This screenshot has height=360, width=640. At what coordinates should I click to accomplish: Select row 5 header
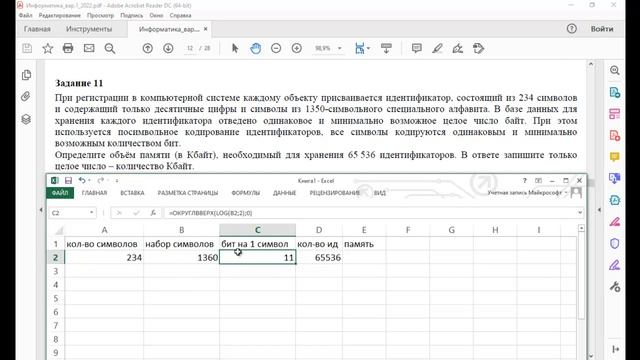click(x=56, y=298)
